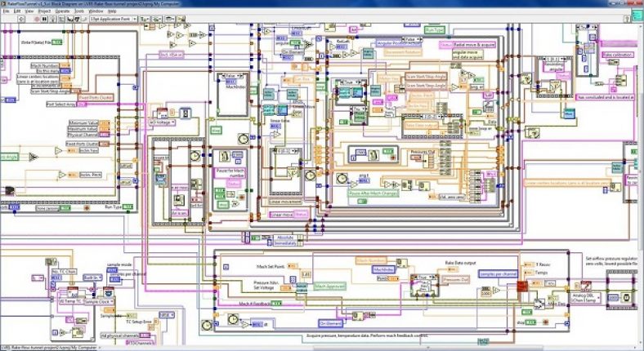Screen dimensions: 644x351
Task: Click the Step Out toolbar button
Action: click(x=84, y=19)
